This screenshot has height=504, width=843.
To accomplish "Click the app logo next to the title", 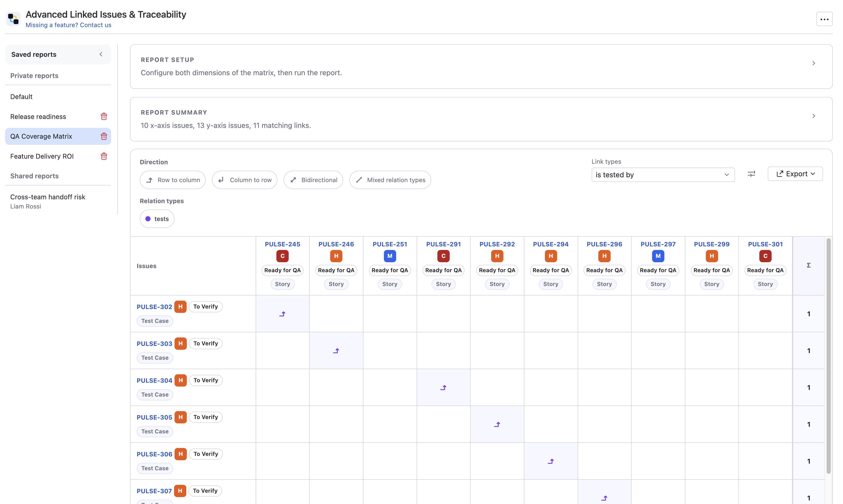I will tap(13, 19).
